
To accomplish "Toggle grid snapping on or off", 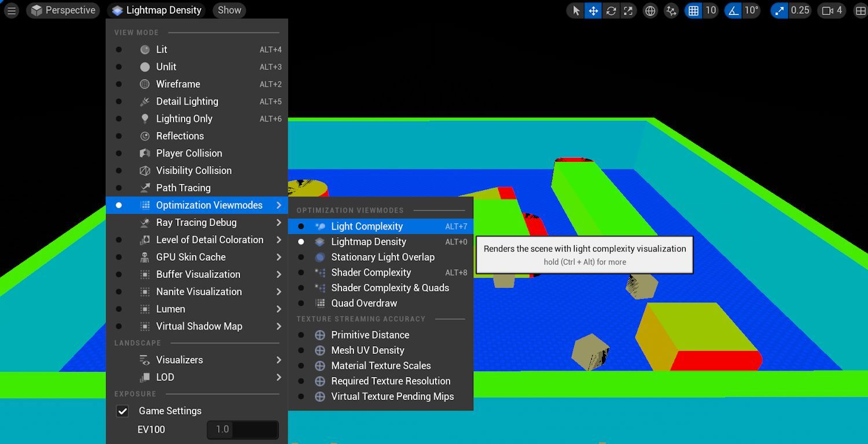I will [693, 10].
